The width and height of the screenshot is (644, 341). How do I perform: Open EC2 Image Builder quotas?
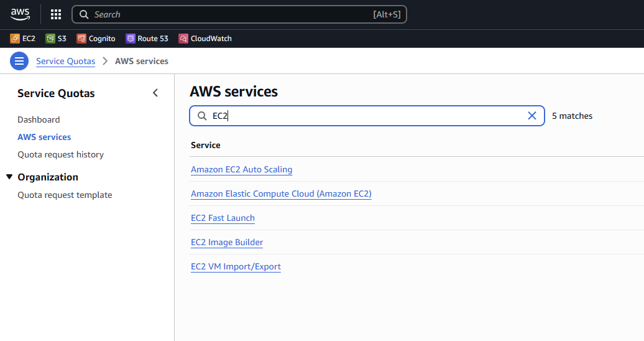tap(227, 242)
